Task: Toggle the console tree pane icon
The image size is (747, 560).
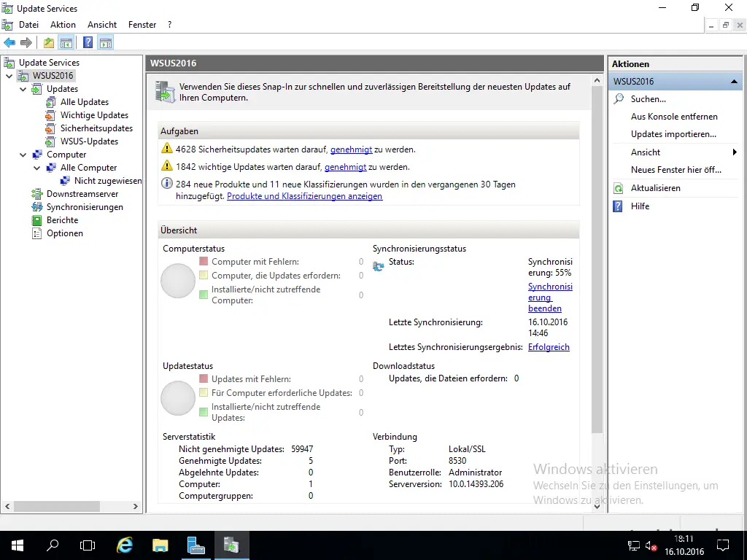Action: [x=66, y=43]
